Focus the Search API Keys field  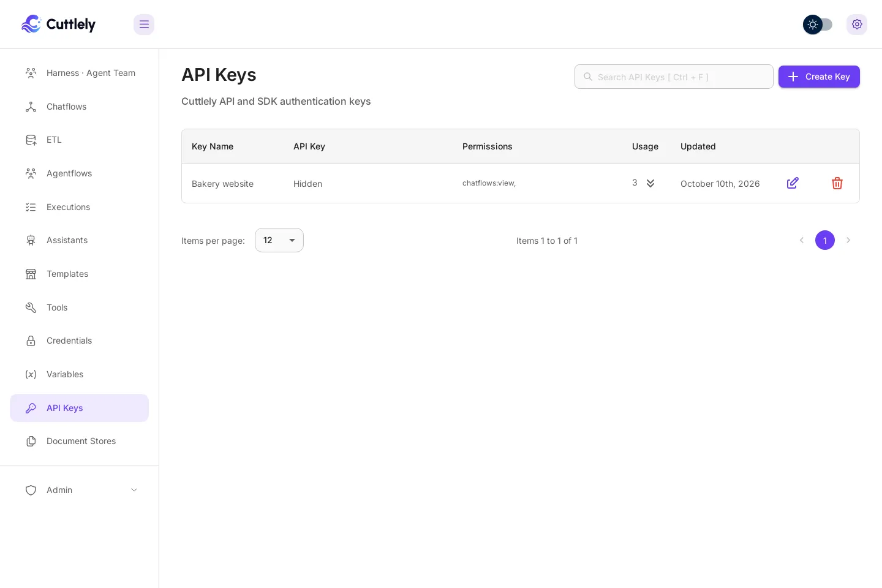(x=674, y=77)
